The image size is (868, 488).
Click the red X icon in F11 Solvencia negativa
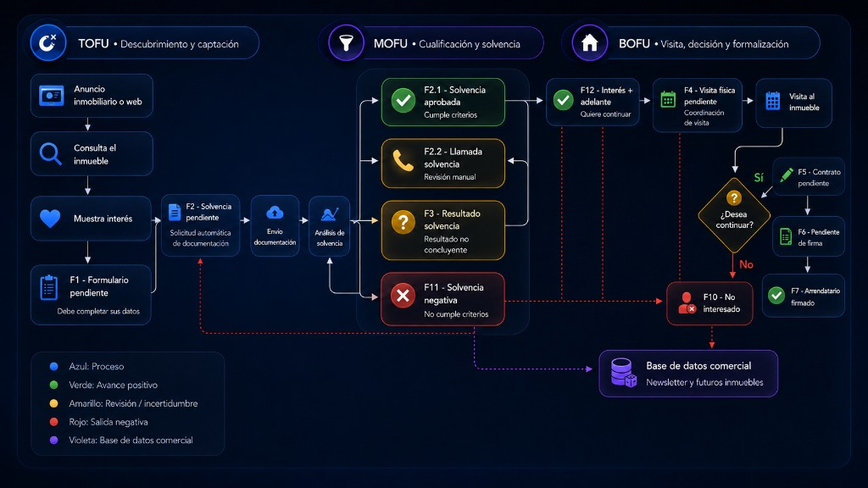403,296
